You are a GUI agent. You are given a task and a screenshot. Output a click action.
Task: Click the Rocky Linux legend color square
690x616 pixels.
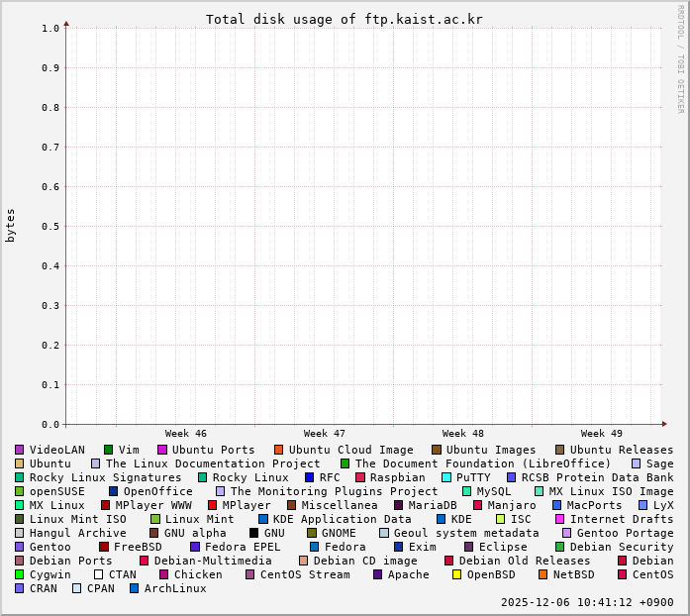(203, 477)
